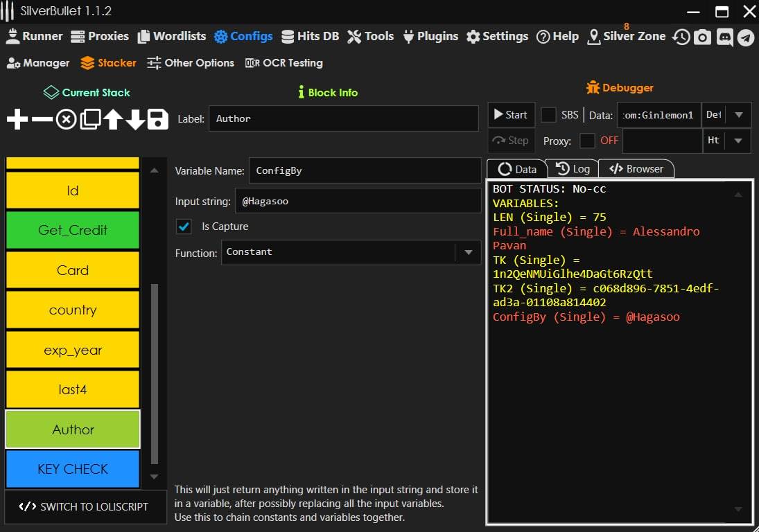This screenshot has width=759, height=532.
Task: Move the block down with down arrow
Action: point(135,120)
